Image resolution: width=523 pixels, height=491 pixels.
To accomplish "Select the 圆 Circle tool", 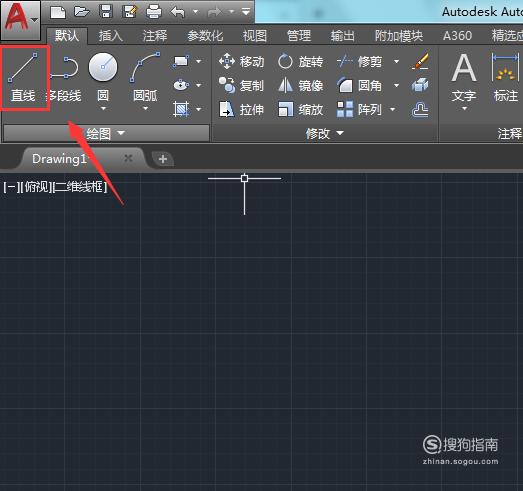I will pos(103,77).
